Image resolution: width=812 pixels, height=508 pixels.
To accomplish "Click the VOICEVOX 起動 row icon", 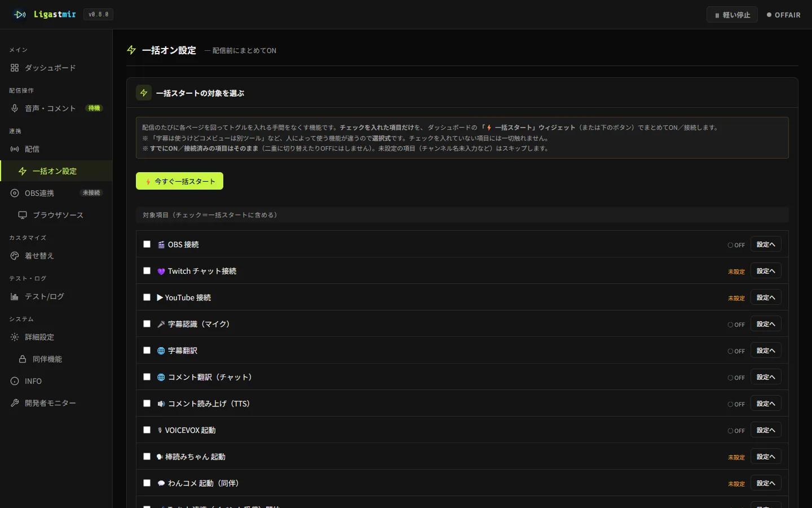I will pos(160,430).
